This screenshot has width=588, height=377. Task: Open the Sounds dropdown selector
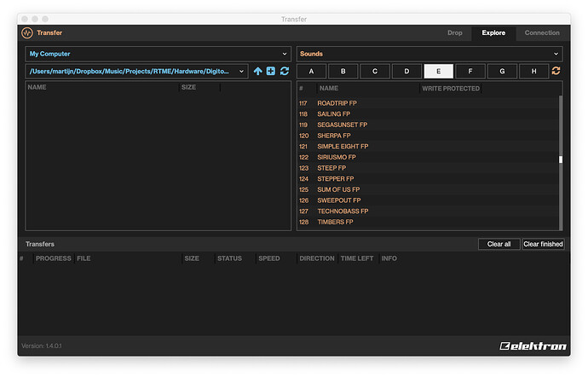click(x=429, y=54)
